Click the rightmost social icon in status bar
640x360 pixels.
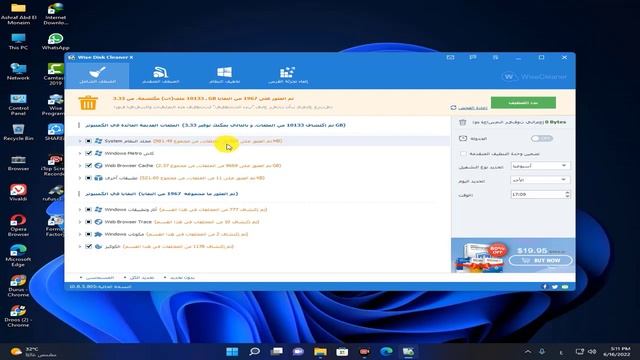(565, 287)
